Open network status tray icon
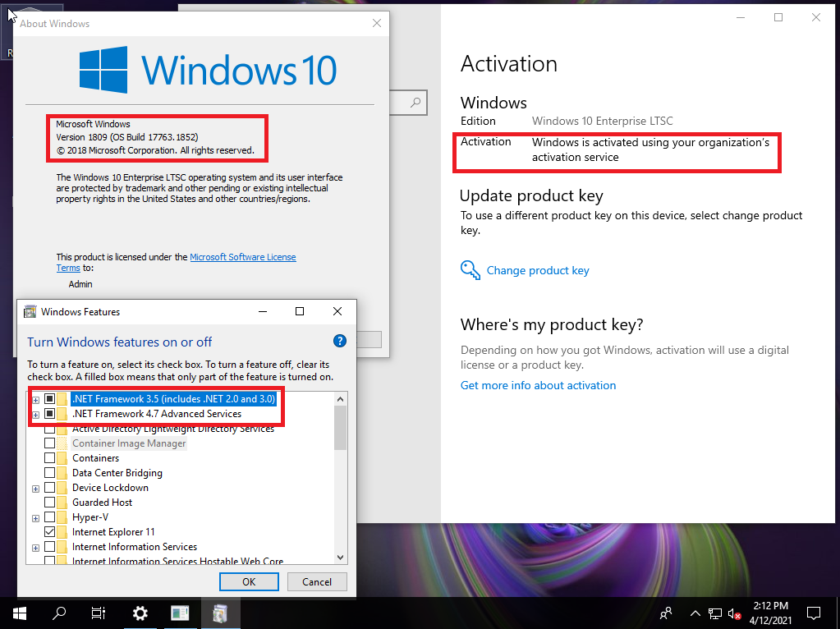This screenshot has height=629, width=840. tap(714, 613)
